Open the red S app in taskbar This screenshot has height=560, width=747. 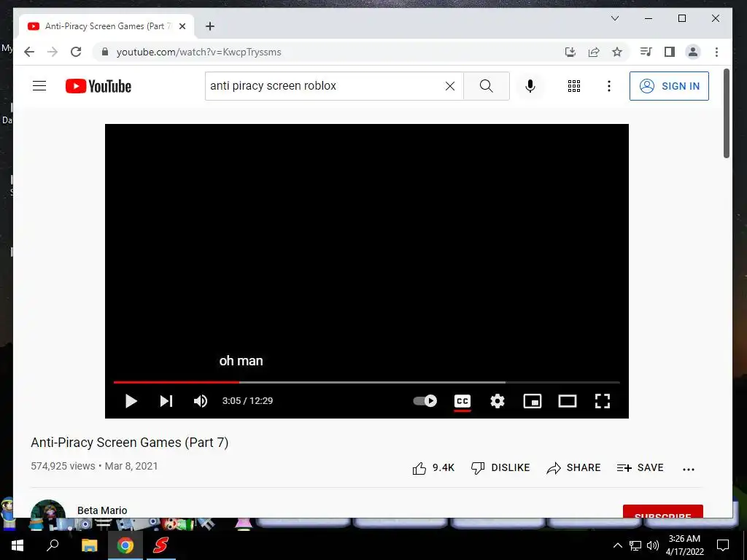click(160, 545)
